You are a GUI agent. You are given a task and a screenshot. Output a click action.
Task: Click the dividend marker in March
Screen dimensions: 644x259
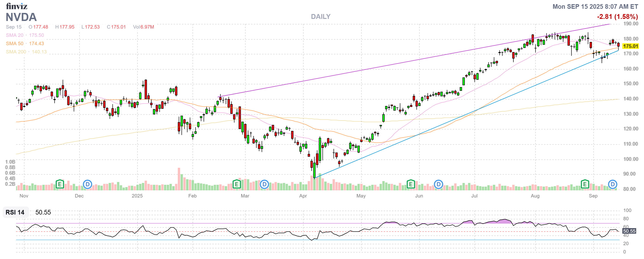point(264,185)
